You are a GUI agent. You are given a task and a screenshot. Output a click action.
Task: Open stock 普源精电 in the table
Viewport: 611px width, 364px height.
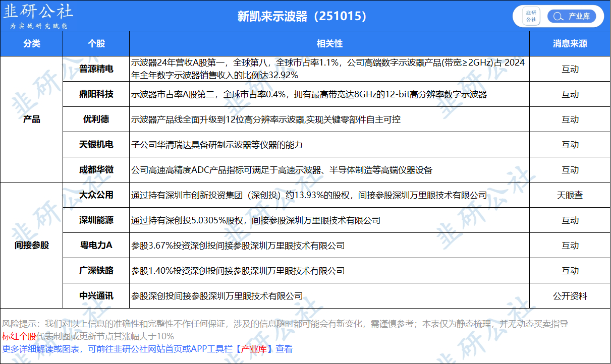point(96,69)
